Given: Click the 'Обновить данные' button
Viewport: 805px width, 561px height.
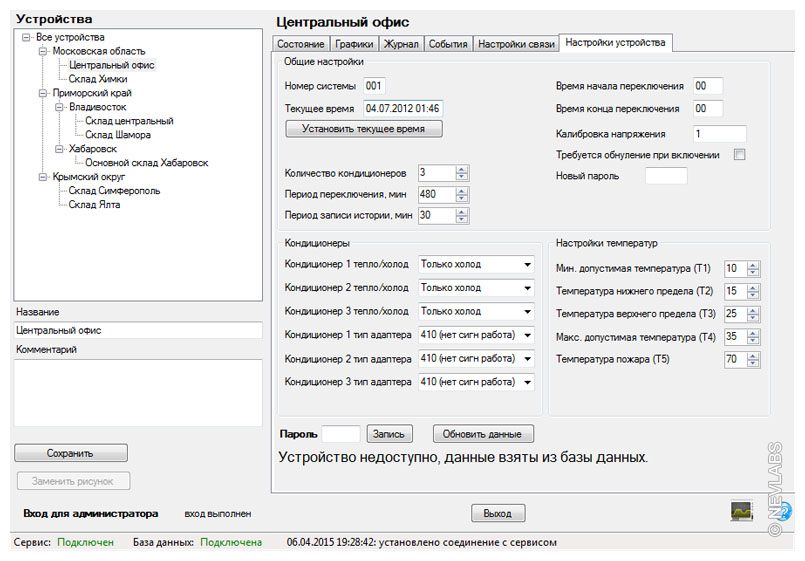Looking at the screenshot, I should tap(483, 434).
